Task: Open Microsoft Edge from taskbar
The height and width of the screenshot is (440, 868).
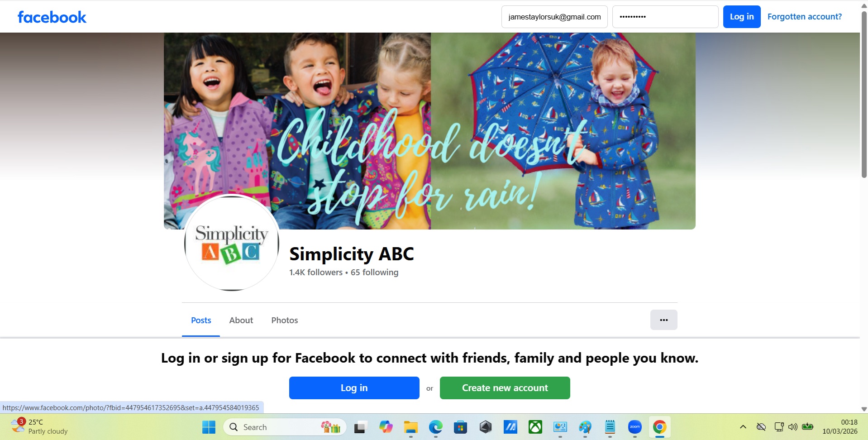Action: pos(435,427)
